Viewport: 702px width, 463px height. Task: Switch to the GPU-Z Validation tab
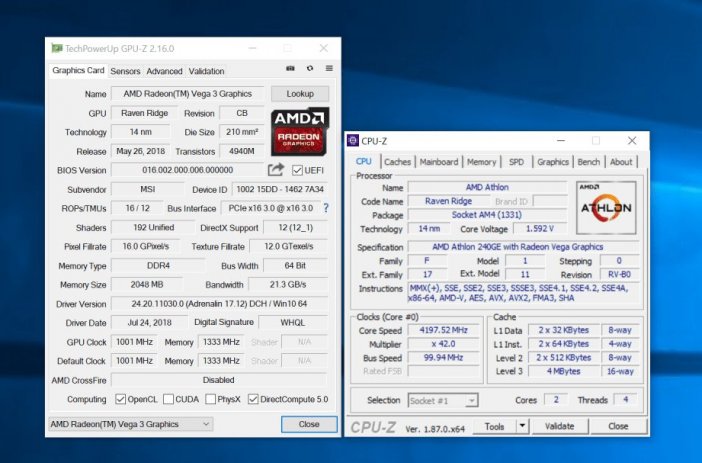(206, 71)
